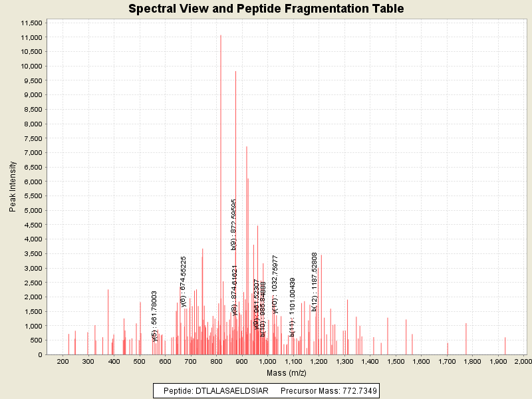Click the 'Peak Intensity' y-axis label

coord(13,190)
